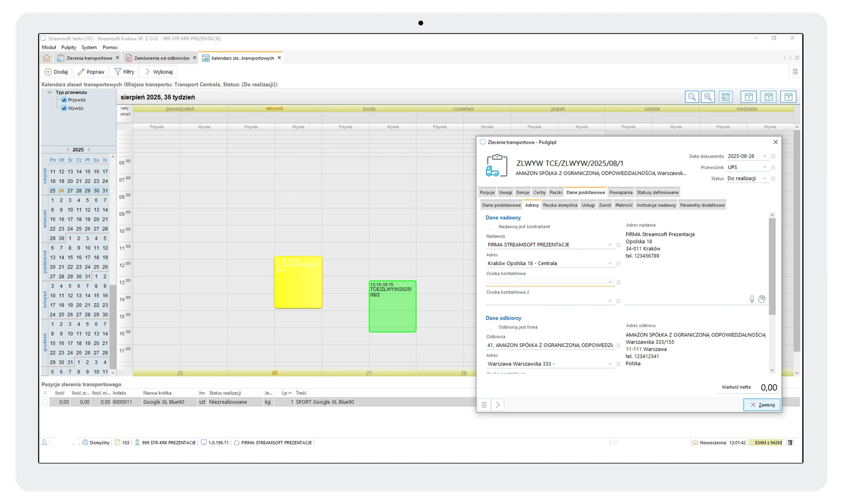Click hamburger menu icon at top right
This screenshot has width=841, height=504.
[795, 72]
